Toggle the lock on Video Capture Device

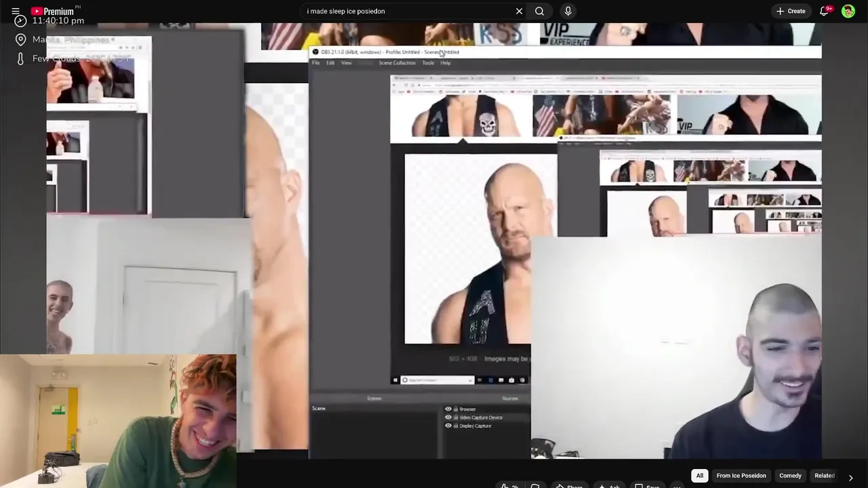coord(456,418)
